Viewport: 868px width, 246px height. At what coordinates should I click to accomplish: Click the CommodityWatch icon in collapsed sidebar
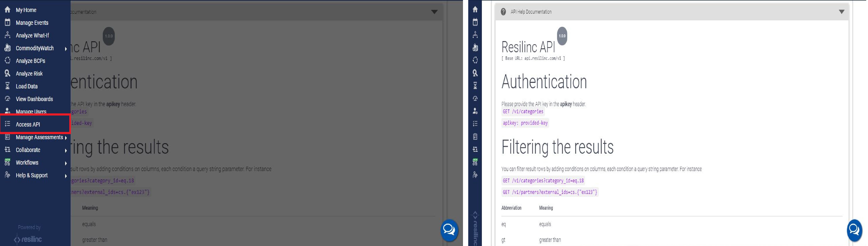475,48
